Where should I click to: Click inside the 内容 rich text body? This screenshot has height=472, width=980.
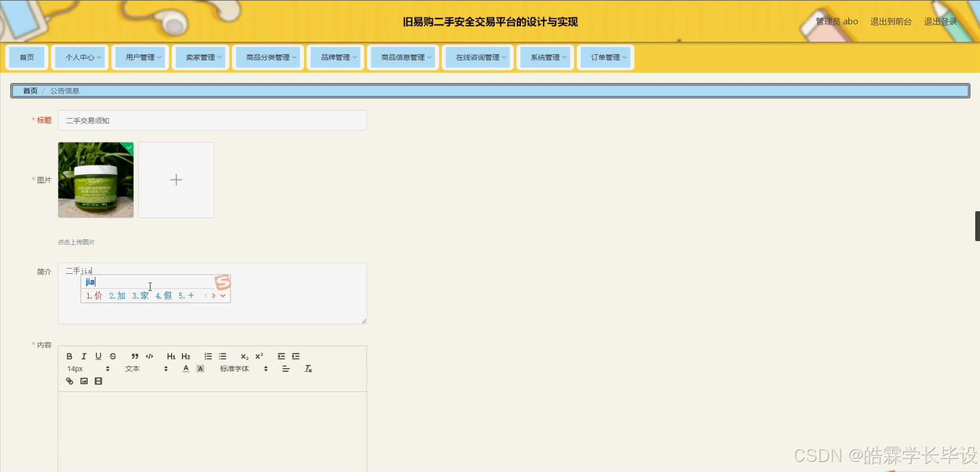(212, 431)
